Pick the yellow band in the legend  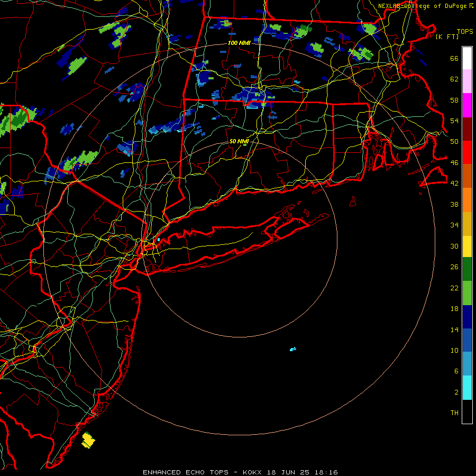tap(467, 246)
